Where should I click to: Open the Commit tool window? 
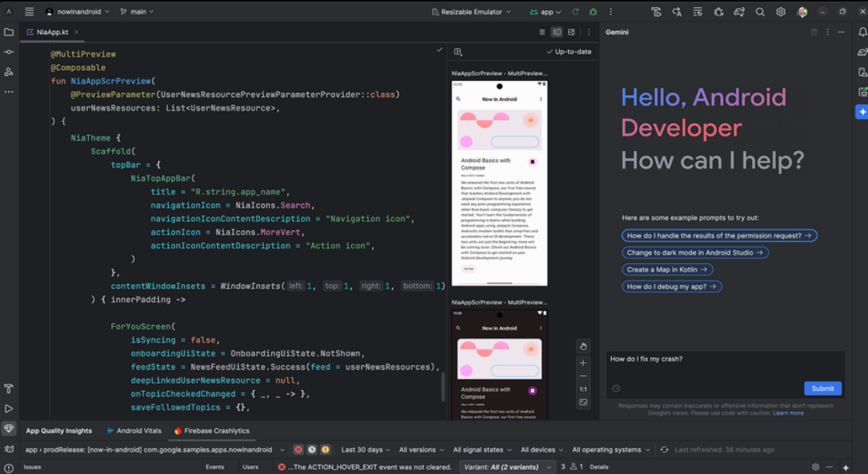point(9,52)
